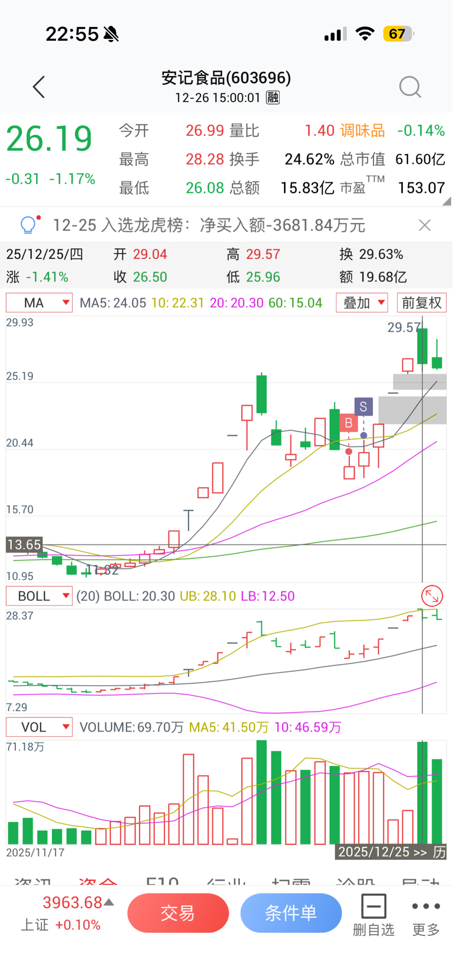Image resolution: width=453 pixels, height=980 pixels.
Task: Tap 市盈TTM 153.07 value
Action: click(x=421, y=188)
